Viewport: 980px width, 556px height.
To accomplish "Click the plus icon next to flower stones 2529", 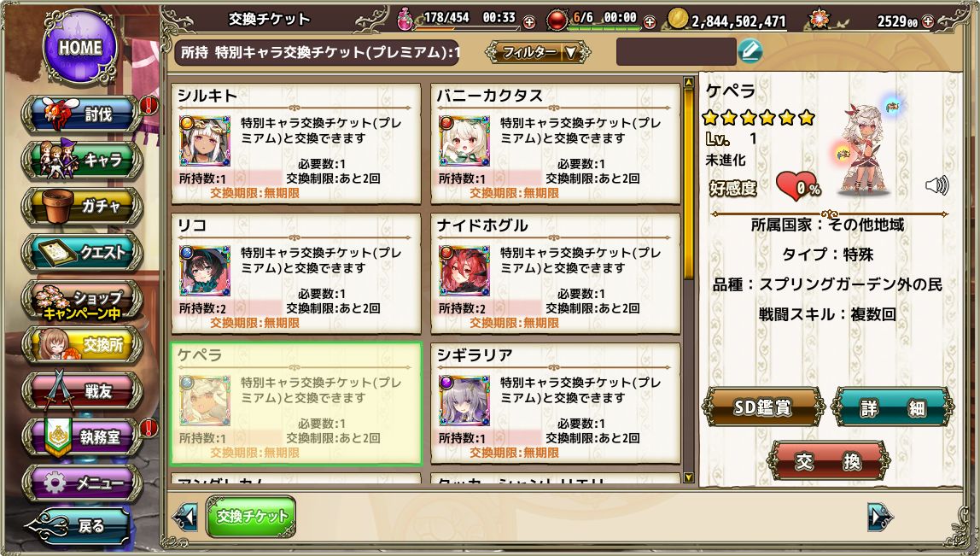I will (927, 21).
